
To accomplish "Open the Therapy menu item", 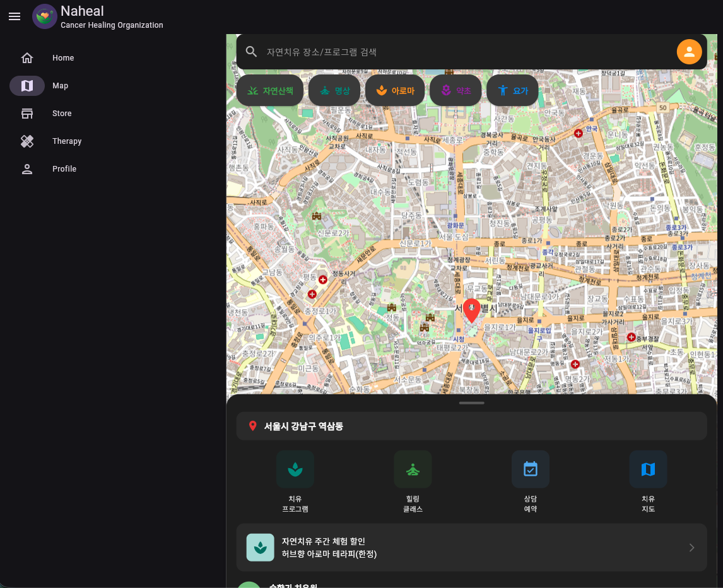I will click(x=67, y=141).
